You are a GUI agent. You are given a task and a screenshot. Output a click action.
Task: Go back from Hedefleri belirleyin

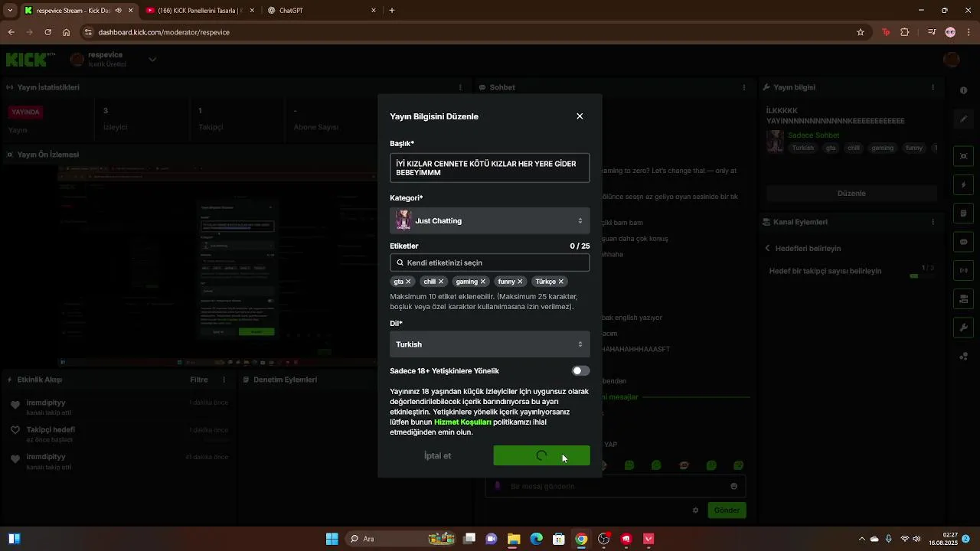tap(768, 248)
